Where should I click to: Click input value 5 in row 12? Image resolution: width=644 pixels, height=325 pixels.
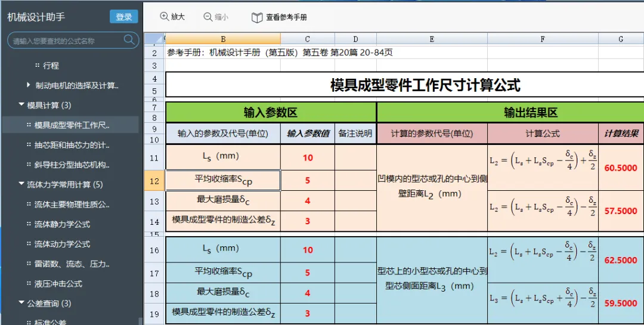point(308,180)
